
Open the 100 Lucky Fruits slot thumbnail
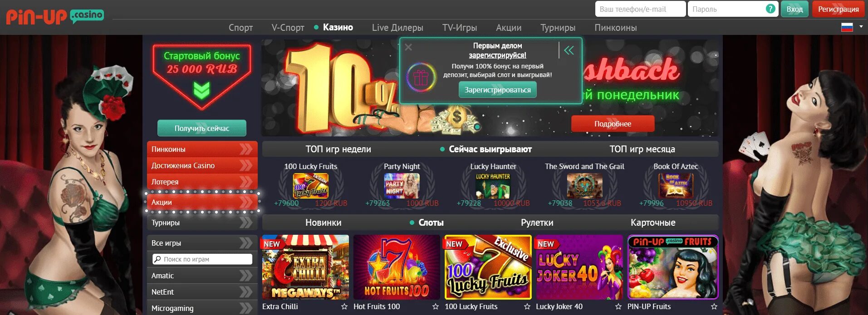tap(488, 267)
